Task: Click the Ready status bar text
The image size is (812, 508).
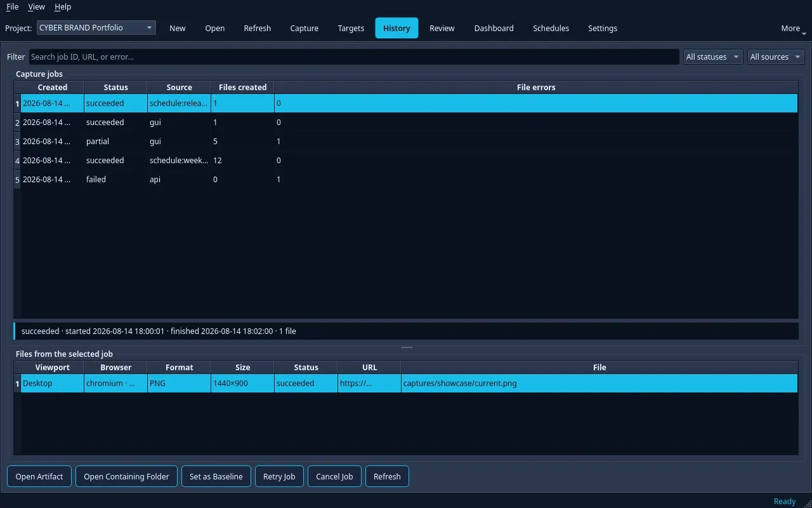Action: [x=785, y=501]
